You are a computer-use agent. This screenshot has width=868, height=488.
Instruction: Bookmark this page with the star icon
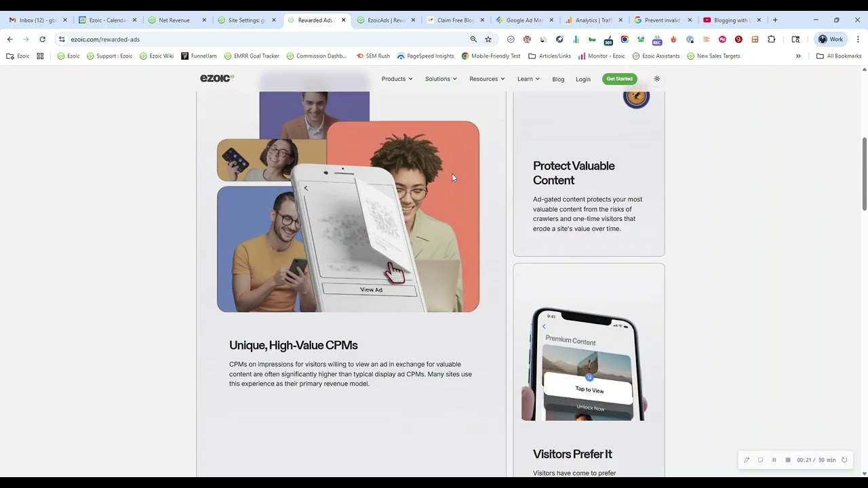click(488, 39)
